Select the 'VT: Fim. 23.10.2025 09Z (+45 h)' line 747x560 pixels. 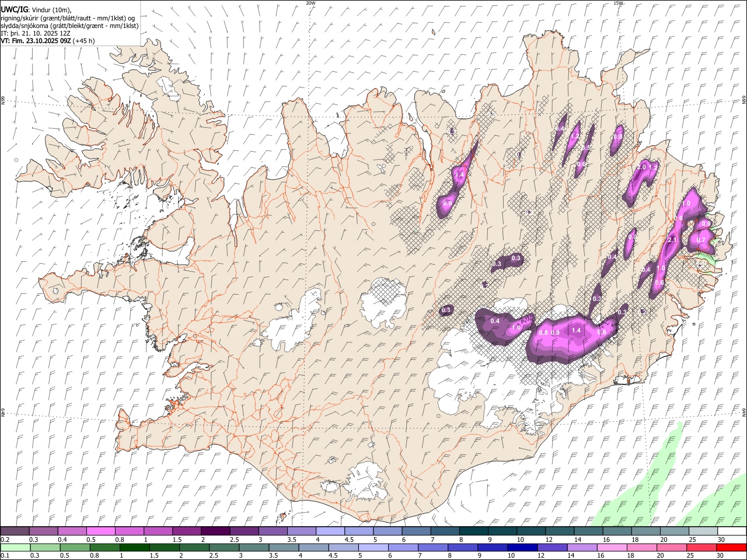tap(48, 41)
